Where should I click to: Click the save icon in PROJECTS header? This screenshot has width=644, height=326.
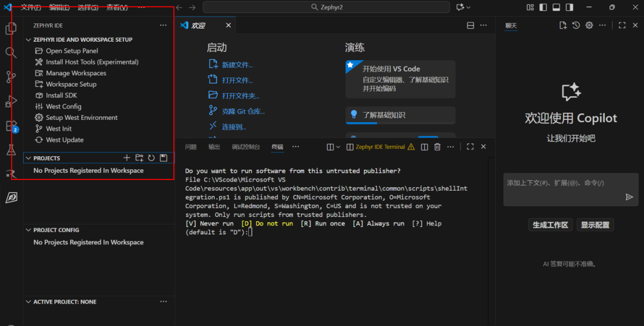tap(163, 158)
